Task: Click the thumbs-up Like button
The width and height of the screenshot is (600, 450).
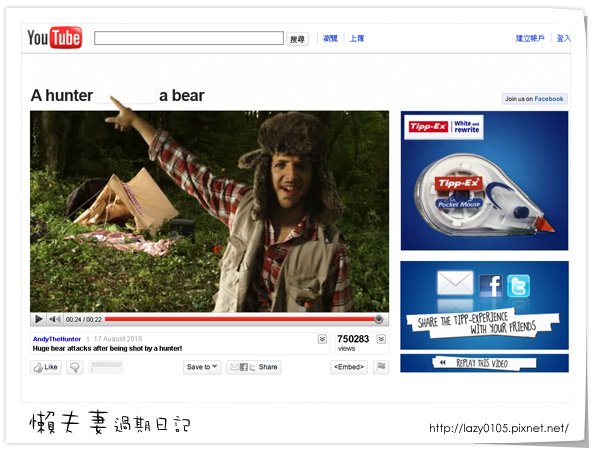Action: coord(46,367)
